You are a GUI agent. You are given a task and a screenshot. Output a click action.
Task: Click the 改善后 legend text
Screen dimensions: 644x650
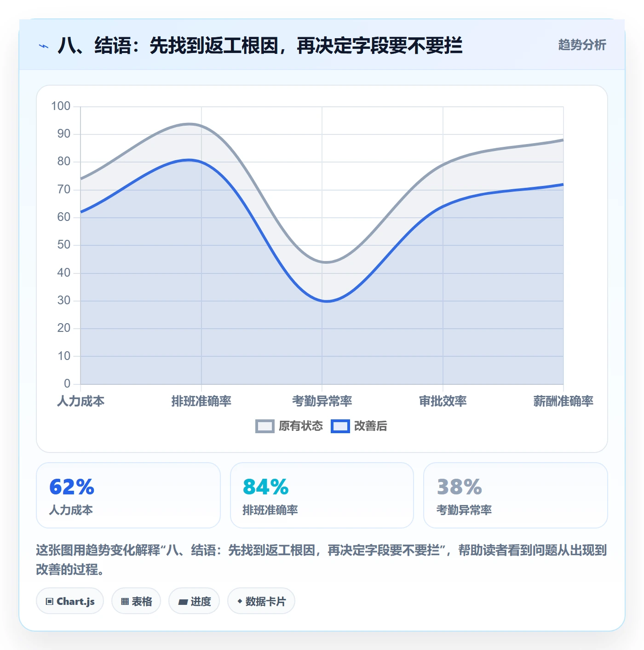pos(370,426)
